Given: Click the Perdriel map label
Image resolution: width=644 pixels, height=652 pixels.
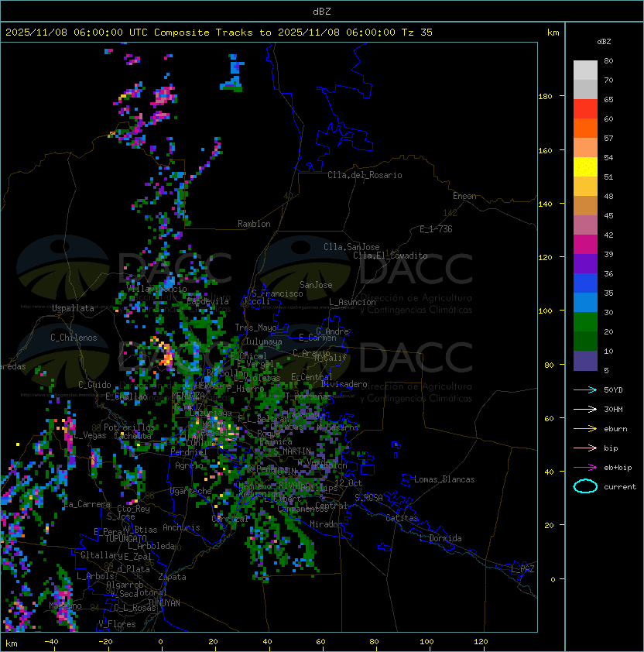Looking at the screenshot, I should 187,451.
